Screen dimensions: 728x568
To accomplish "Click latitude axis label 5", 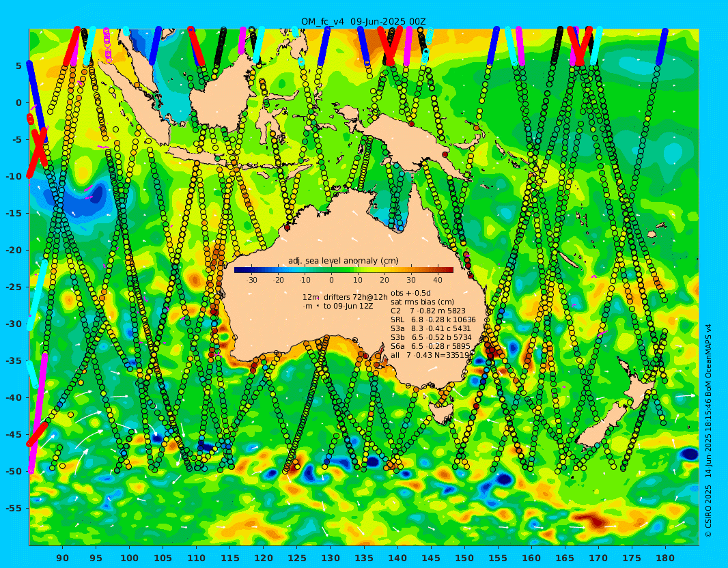I will pos(19,66).
